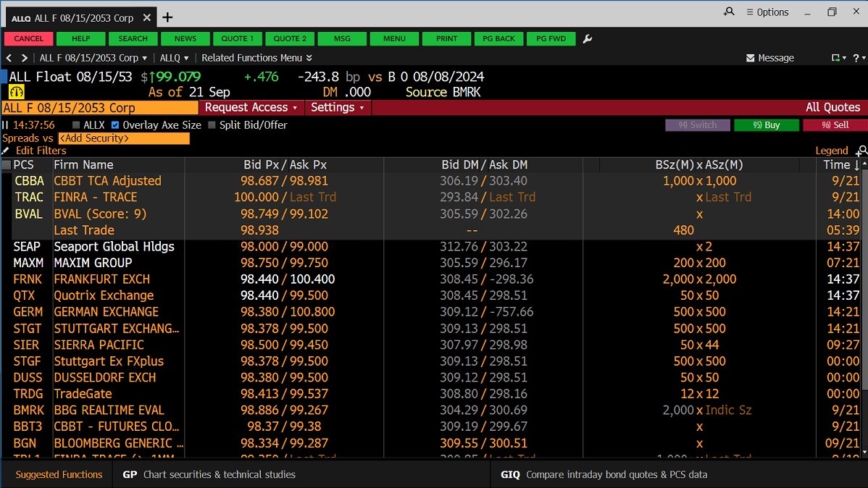Image resolution: width=868 pixels, height=488 pixels.
Task: Open the new tab plus icon
Action: click(x=167, y=17)
